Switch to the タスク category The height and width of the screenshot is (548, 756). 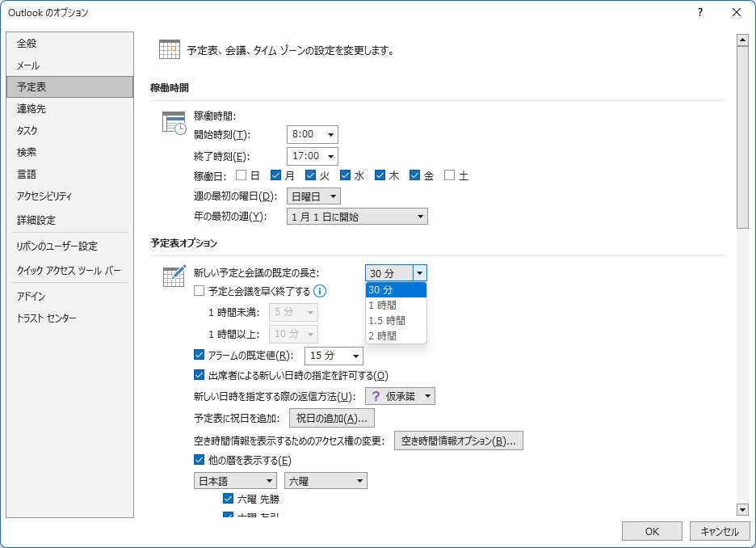tap(70, 130)
